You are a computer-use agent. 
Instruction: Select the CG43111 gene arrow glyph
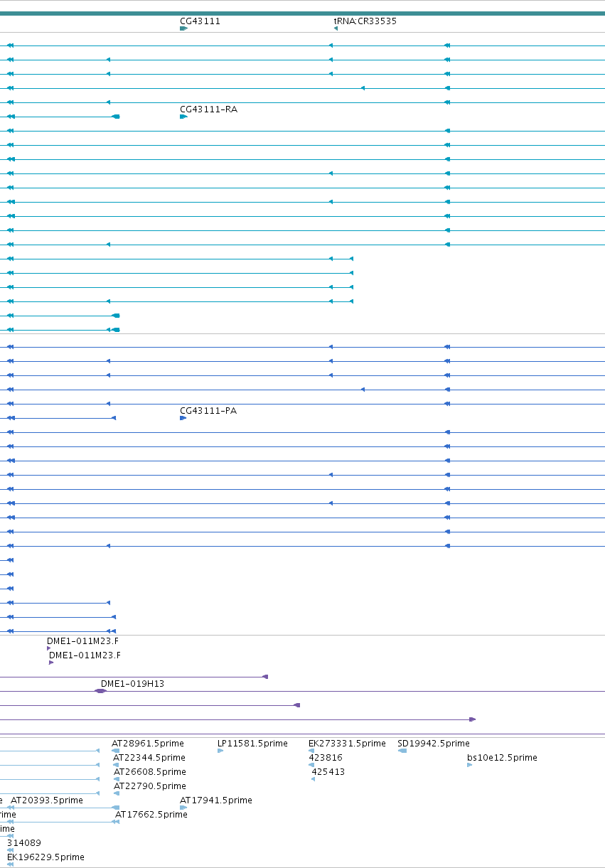[183, 28]
